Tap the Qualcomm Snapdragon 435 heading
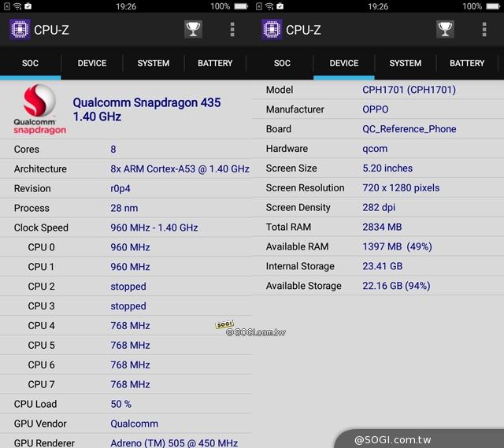The image size is (504, 448). [x=146, y=109]
